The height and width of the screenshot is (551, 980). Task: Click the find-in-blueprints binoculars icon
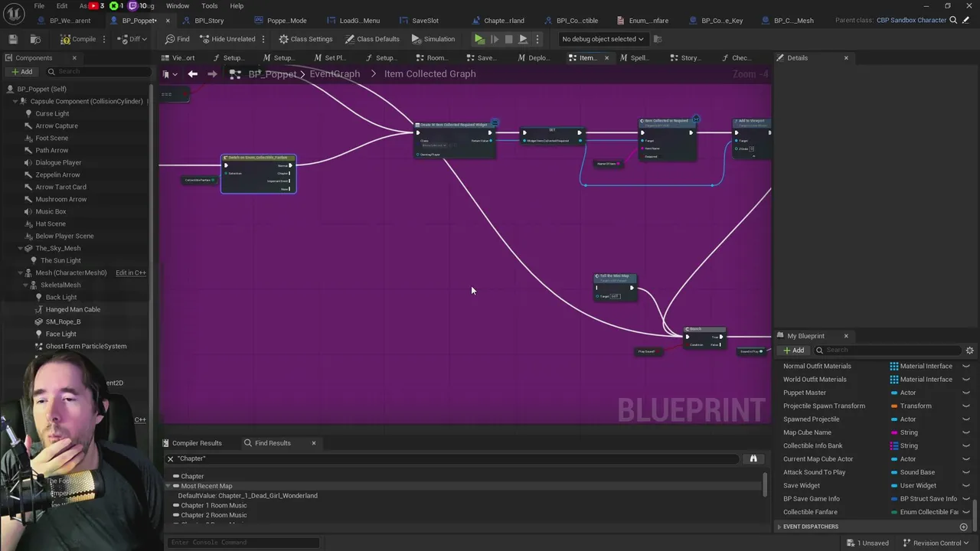[753, 458]
